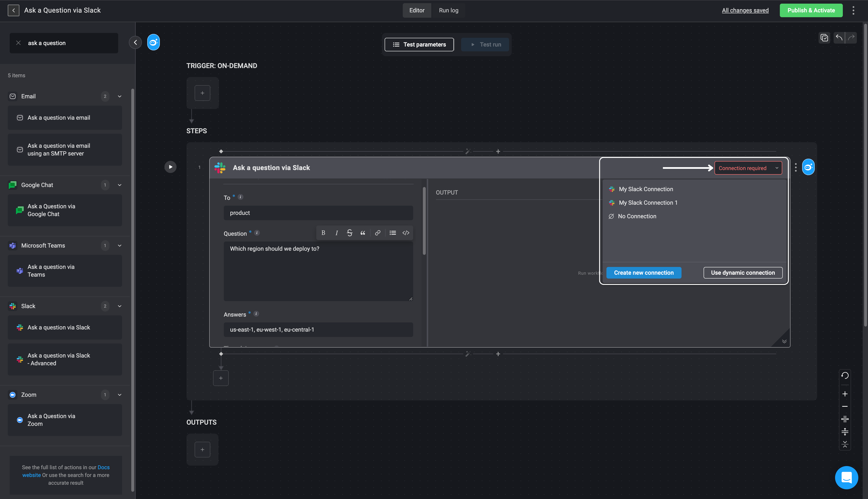
Task: Fit canvas vertically with the height icon
Action: [x=845, y=431]
